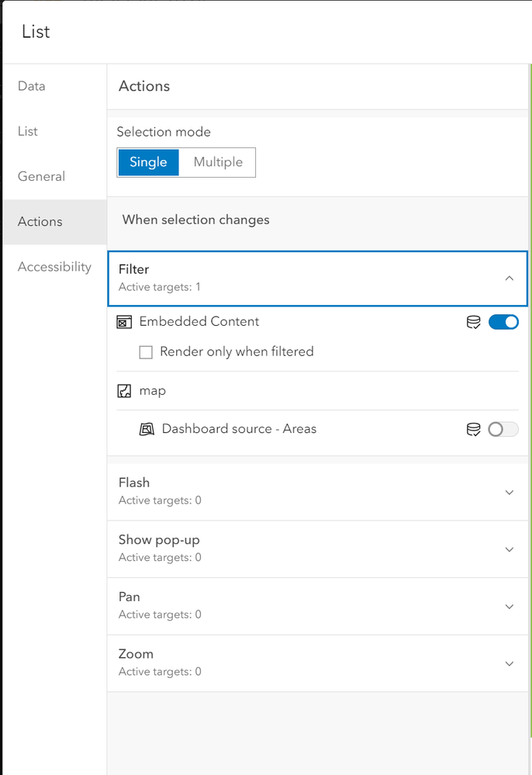This screenshot has width=532, height=775.
Task: Go to the General tab
Action: click(41, 176)
